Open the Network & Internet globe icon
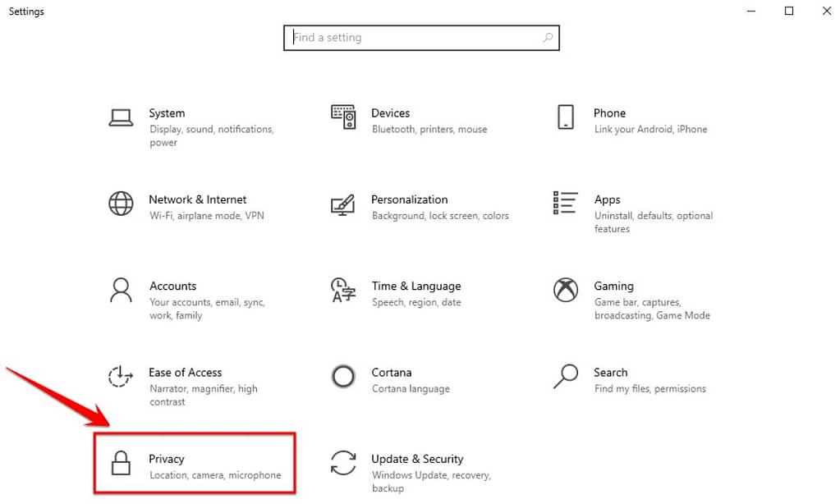Screen dimensions: 840x504 (121, 204)
